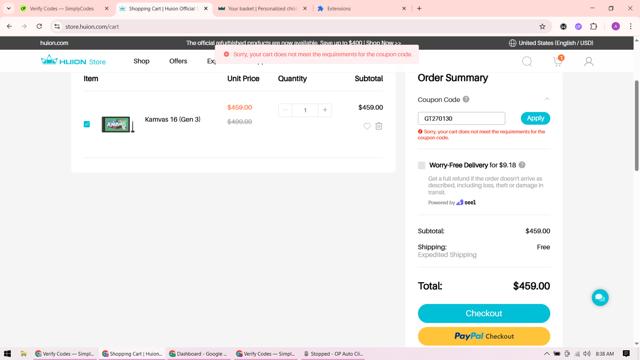Screen dimensions: 640x360
Task: Click the address bar URL
Action: (x=92, y=27)
